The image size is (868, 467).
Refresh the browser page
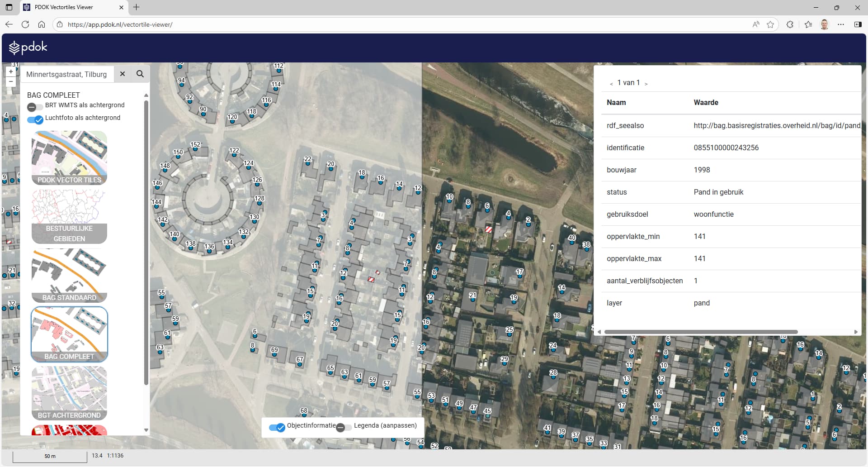[x=25, y=24]
